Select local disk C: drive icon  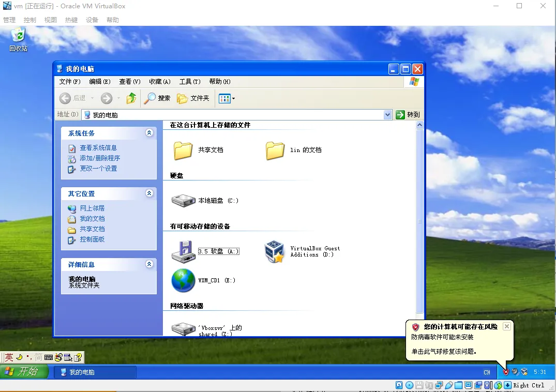coord(183,201)
